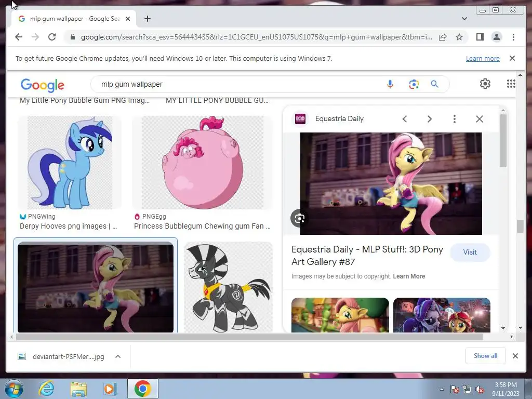Close the downloads bar
Viewport: 532px width, 399px height.
click(x=515, y=356)
